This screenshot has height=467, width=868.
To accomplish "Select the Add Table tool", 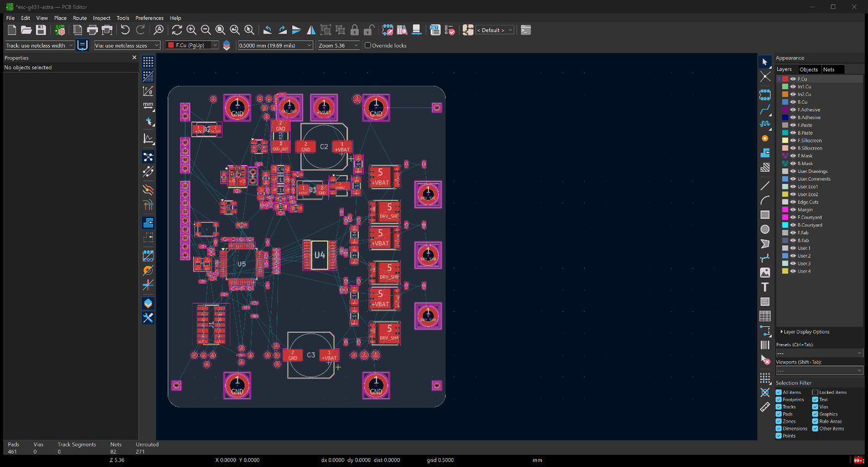I will (765, 316).
